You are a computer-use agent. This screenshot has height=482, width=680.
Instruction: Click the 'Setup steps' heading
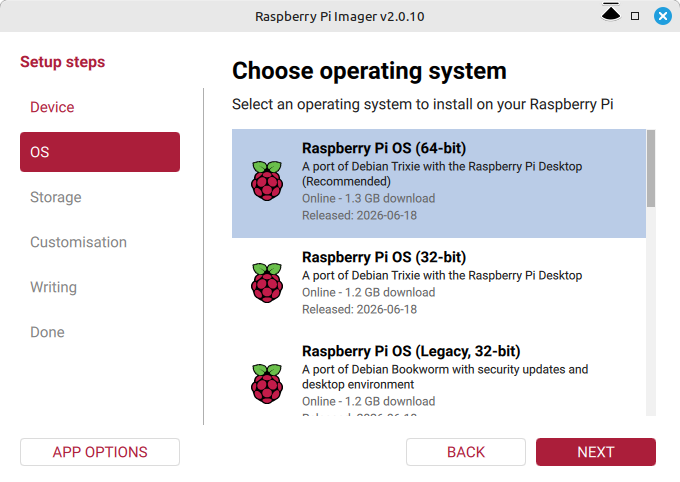[62, 62]
